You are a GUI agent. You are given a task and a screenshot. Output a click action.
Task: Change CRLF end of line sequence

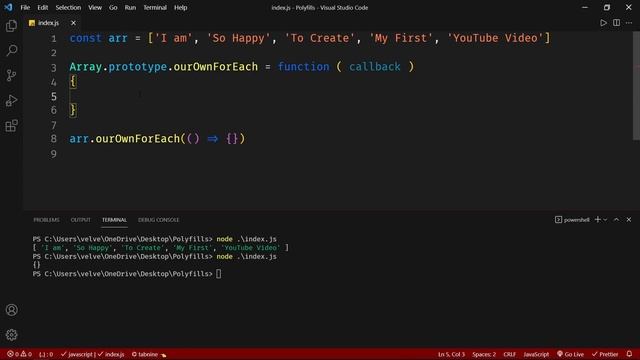[x=509, y=354]
